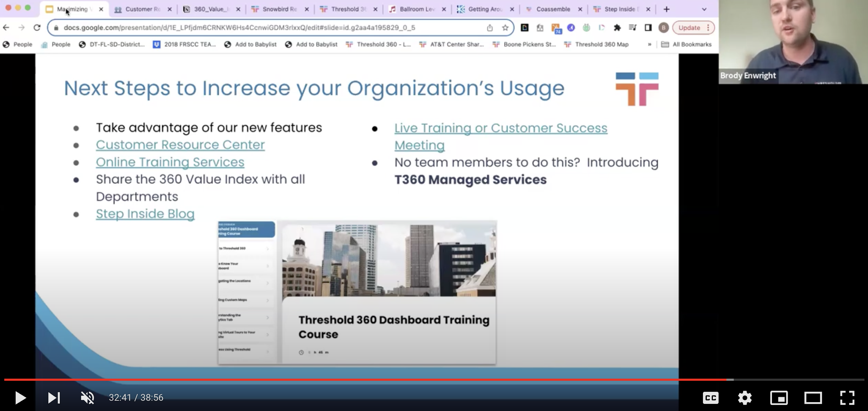Bookmark this page with the star

[505, 28]
